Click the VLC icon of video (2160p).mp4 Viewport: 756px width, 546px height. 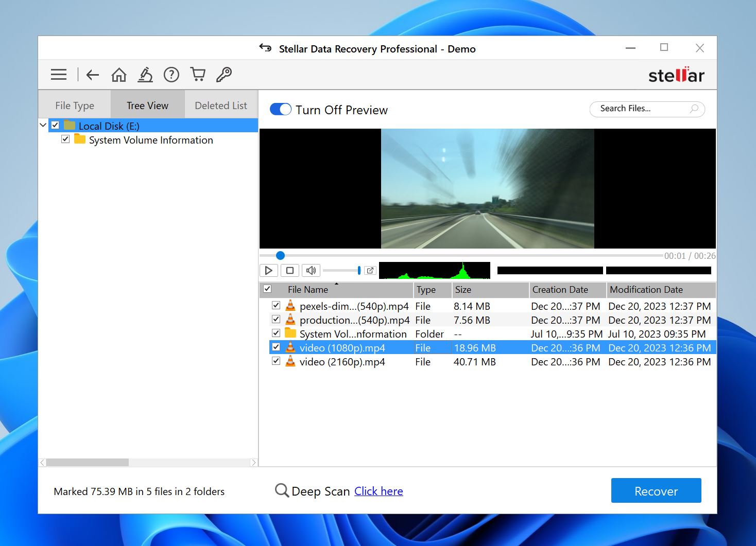tap(290, 361)
